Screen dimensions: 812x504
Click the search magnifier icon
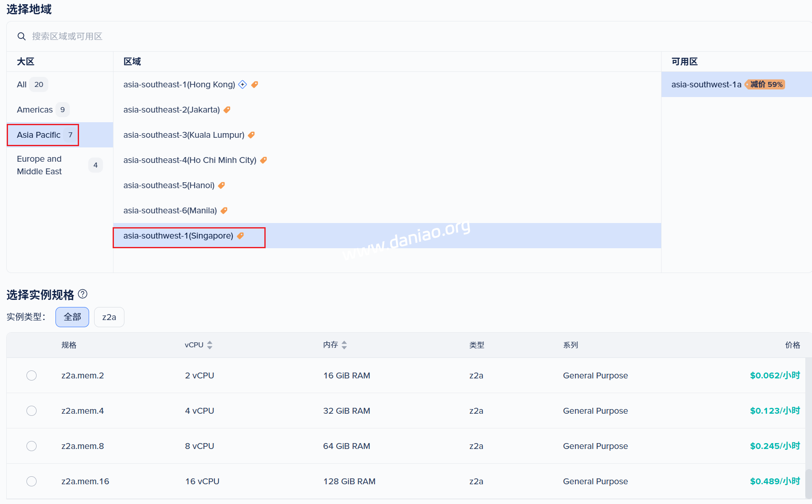[x=21, y=37]
